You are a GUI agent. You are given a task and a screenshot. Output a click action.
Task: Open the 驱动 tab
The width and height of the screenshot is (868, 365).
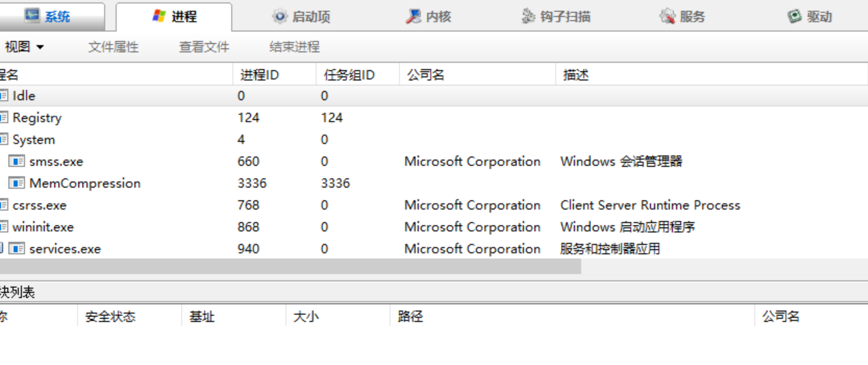tap(810, 17)
